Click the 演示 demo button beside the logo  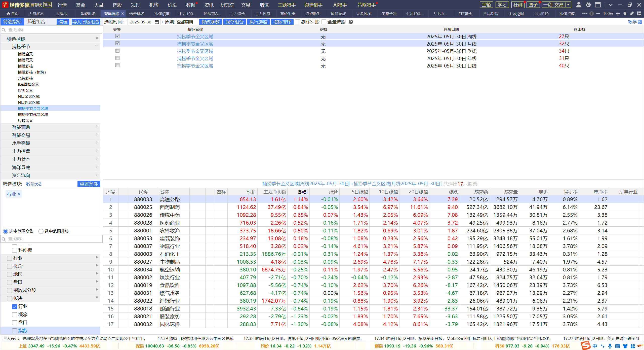coord(47,5)
